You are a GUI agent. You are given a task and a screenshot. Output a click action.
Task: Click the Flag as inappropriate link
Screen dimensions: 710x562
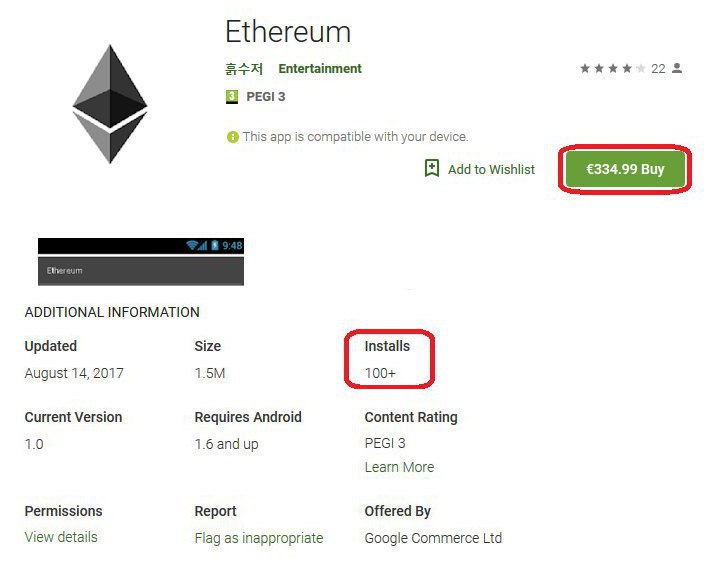pyautogui.click(x=259, y=538)
